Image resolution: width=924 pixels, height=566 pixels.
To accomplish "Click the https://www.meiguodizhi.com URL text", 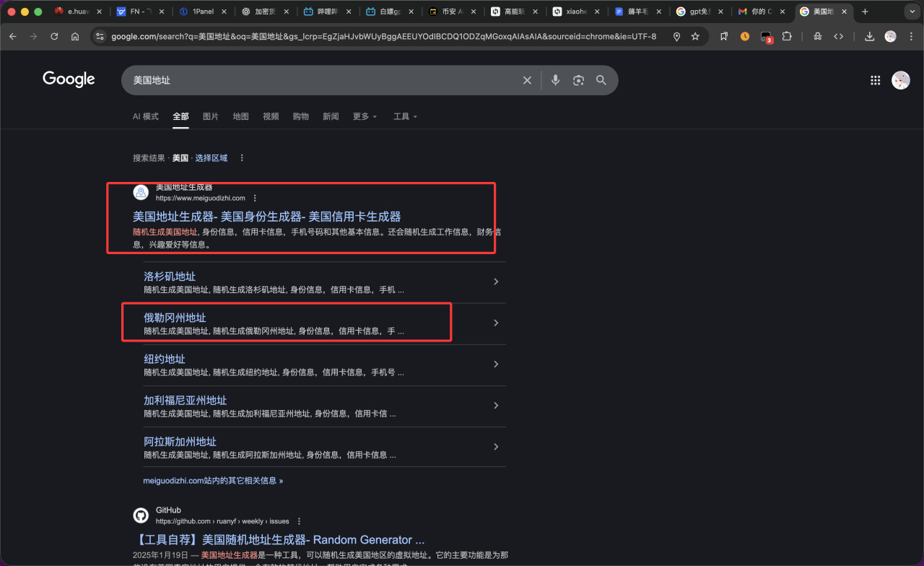I will pyautogui.click(x=201, y=198).
